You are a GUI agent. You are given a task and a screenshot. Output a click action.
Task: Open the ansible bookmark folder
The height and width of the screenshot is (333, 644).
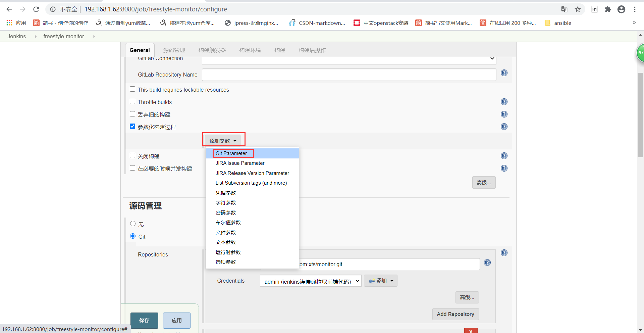(x=558, y=23)
